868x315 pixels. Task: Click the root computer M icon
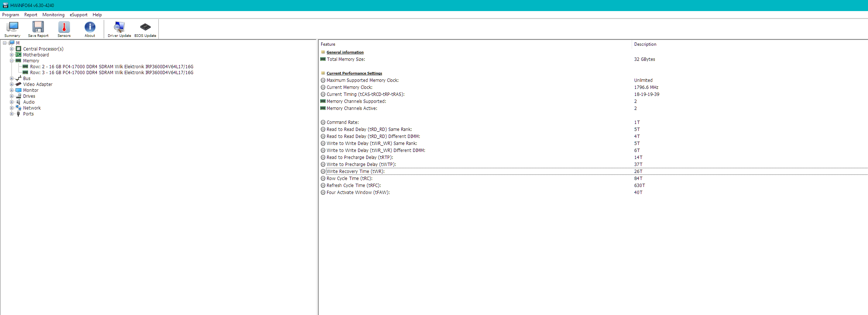tap(12, 43)
